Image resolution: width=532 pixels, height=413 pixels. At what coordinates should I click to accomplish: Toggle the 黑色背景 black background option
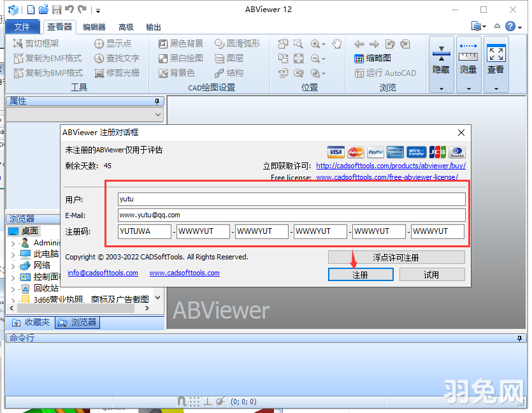(x=179, y=43)
